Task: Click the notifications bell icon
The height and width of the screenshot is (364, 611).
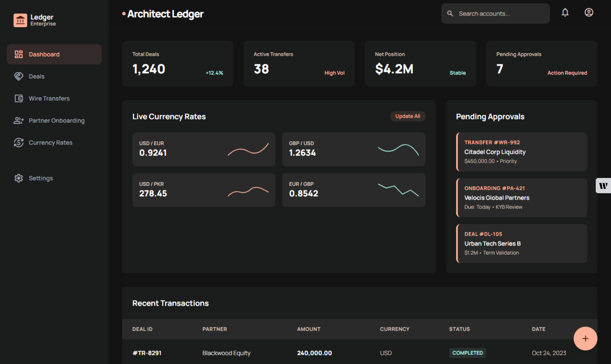Action: point(565,13)
